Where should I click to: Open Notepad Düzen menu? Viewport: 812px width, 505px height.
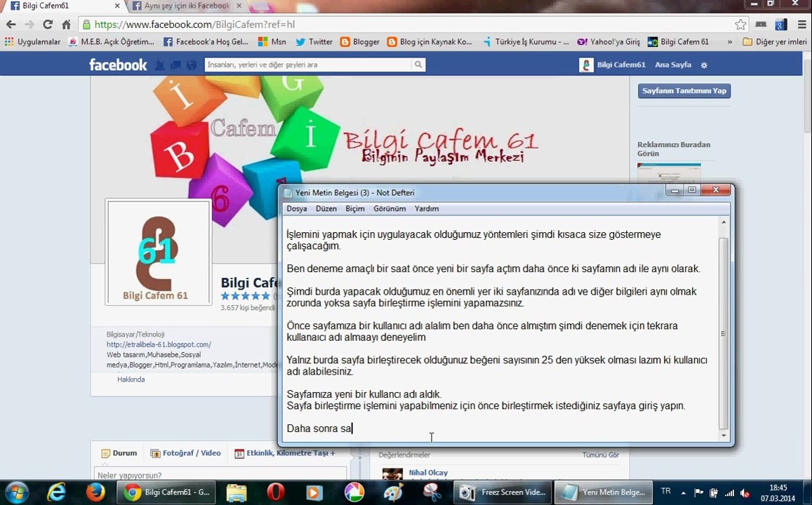(326, 208)
